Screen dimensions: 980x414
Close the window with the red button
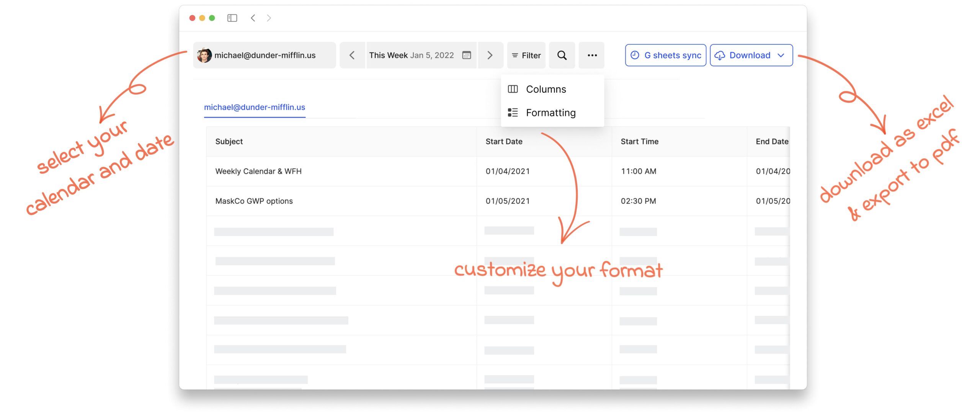click(x=192, y=18)
